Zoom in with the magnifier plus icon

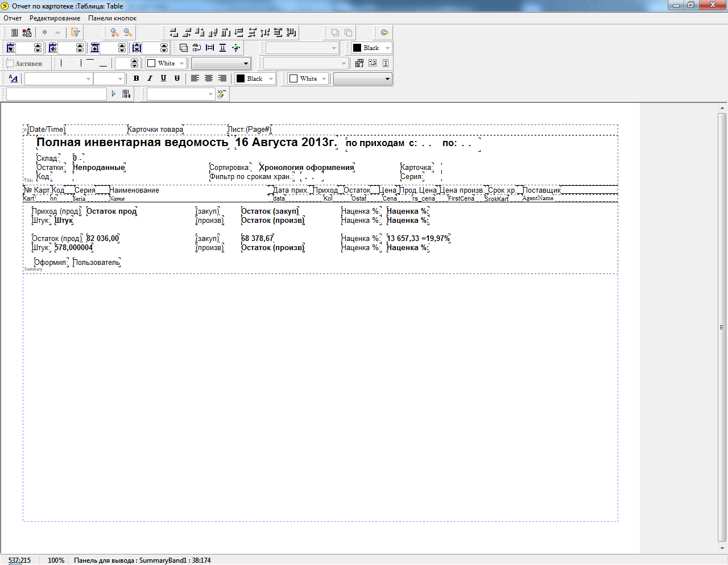pos(114,32)
